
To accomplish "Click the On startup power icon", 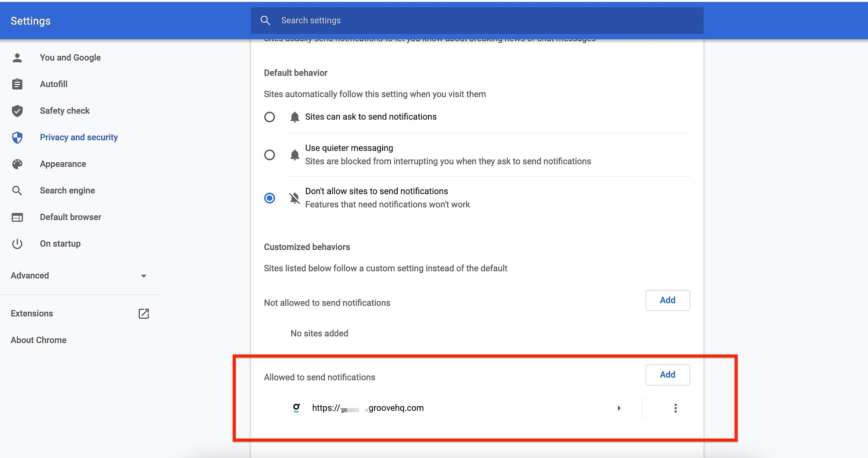I will tap(17, 244).
